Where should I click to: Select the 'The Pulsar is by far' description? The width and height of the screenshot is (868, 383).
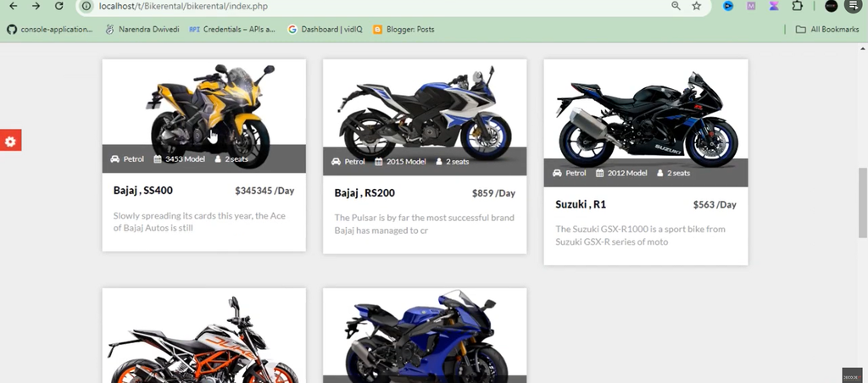click(424, 225)
